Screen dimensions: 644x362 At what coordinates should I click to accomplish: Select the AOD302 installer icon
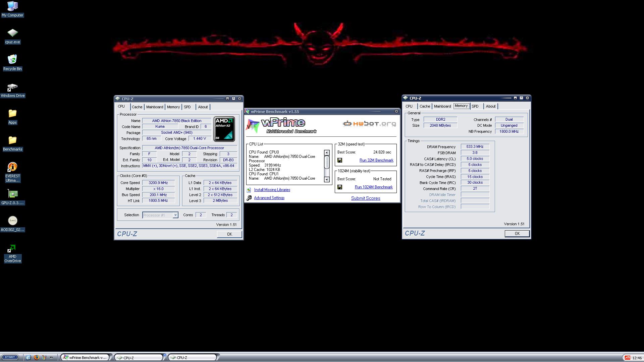[12, 224]
